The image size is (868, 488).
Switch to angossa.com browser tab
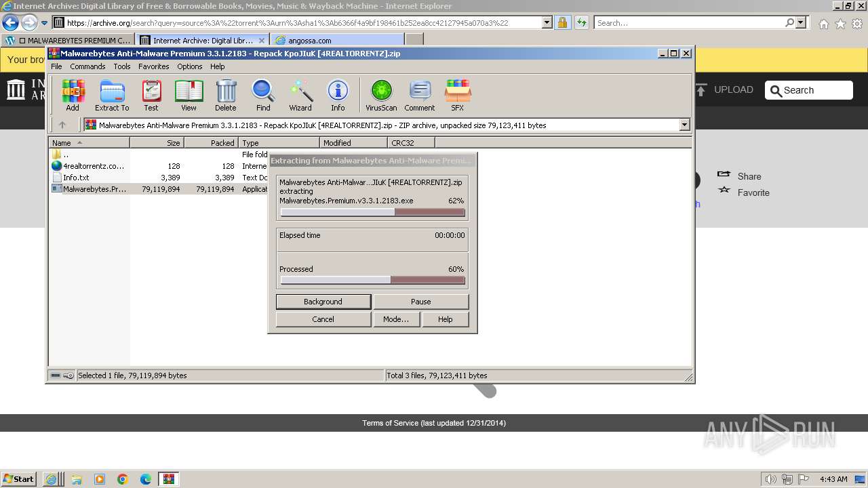[338, 41]
